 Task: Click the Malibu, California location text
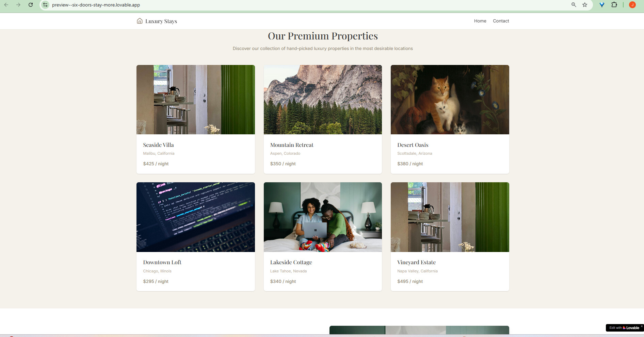159,153
